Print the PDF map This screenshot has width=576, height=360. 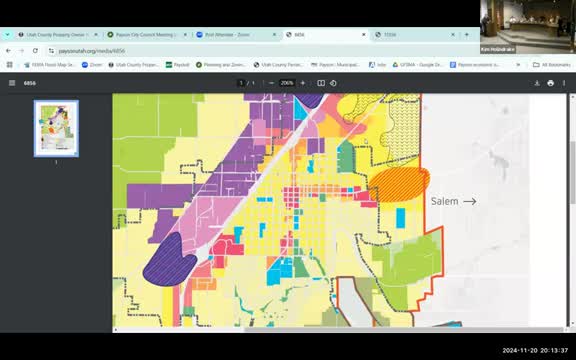point(550,83)
